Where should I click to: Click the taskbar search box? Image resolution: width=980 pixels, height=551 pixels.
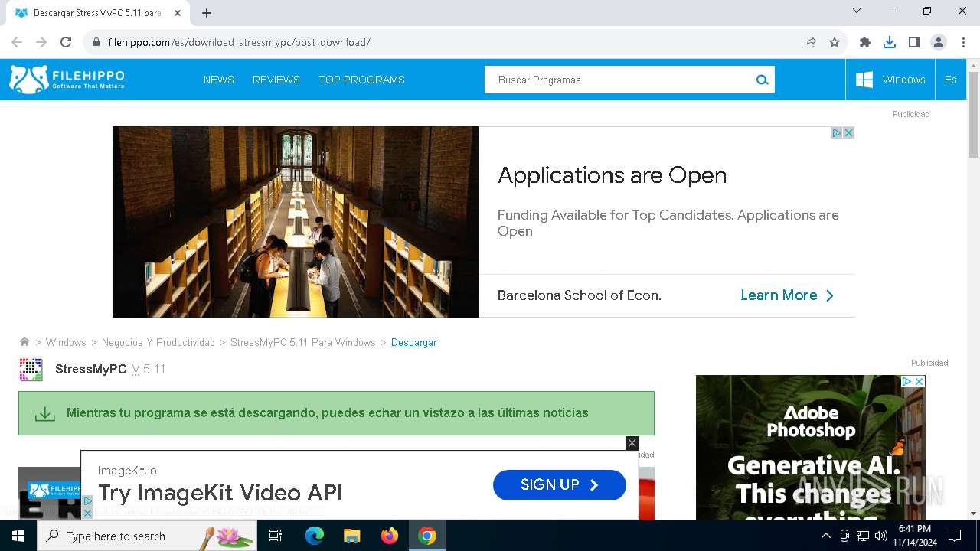(x=147, y=536)
